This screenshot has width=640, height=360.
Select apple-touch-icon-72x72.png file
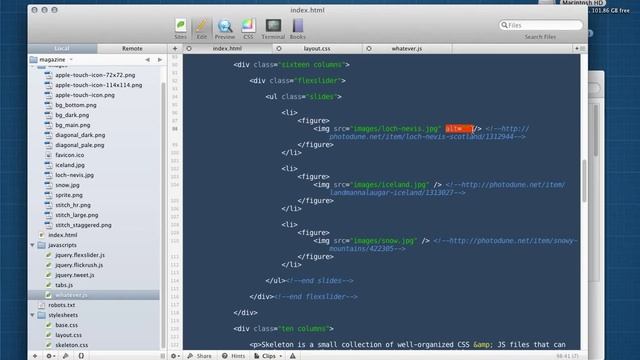(x=95, y=75)
